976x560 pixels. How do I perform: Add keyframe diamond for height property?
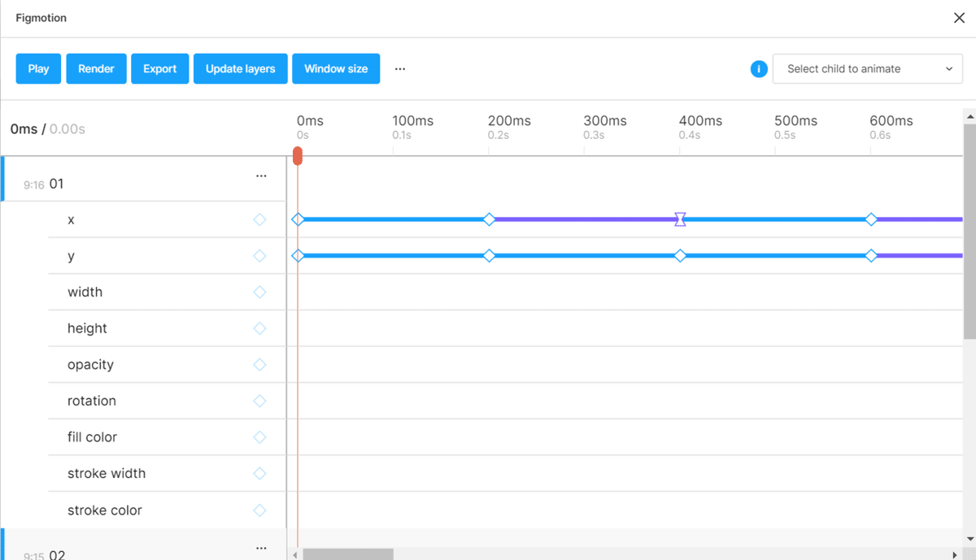point(259,328)
